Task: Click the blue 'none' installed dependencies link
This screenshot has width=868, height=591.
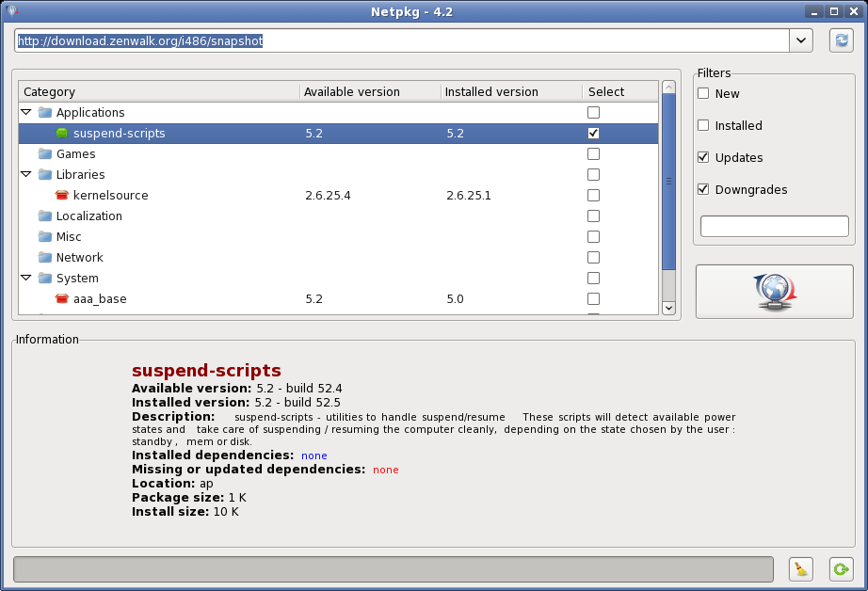Action: (x=313, y=455)
